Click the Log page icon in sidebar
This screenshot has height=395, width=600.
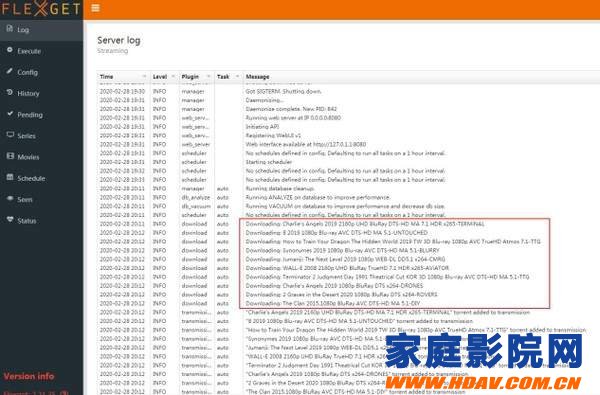point(10,29)
